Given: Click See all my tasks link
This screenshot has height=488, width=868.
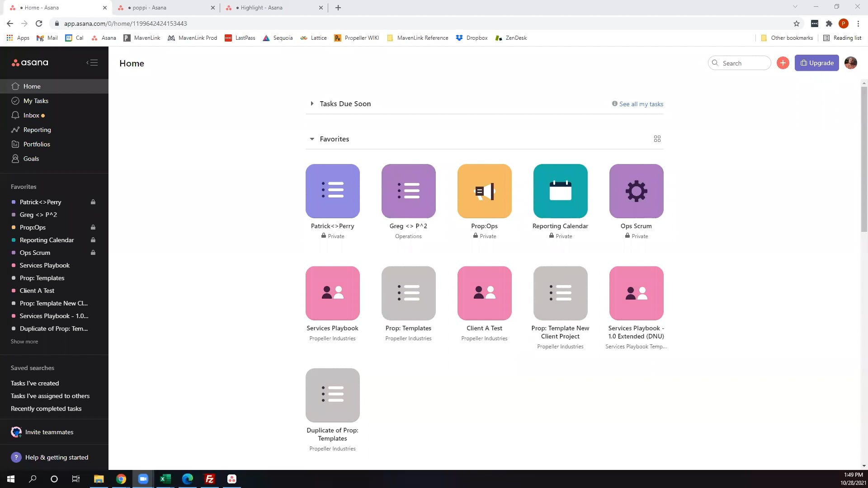Looking at the screenshot, I should (x=641, y=104).
